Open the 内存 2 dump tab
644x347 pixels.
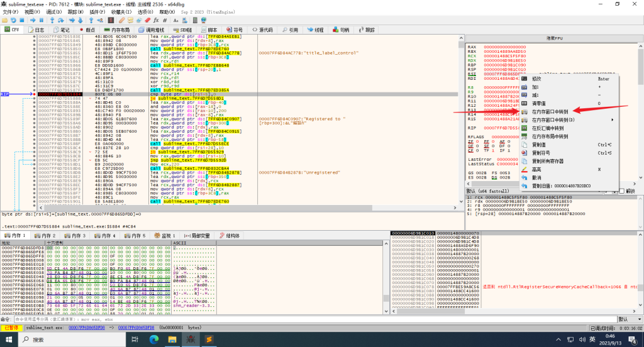(x=45, y=236)
